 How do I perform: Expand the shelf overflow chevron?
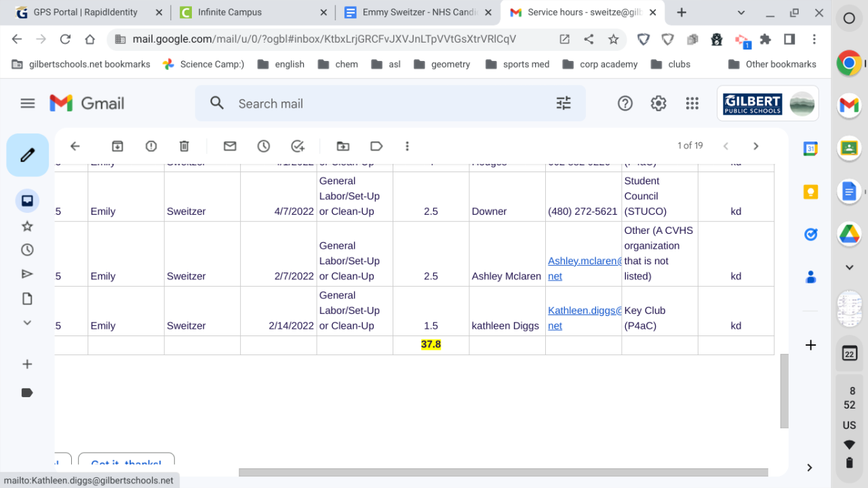coord(849,268)
